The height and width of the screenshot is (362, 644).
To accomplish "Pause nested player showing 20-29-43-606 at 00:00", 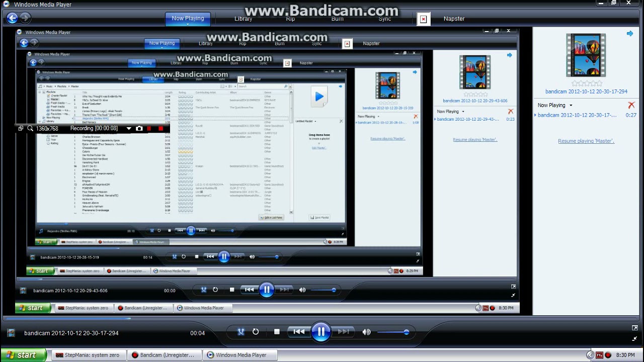I will 267,290.
